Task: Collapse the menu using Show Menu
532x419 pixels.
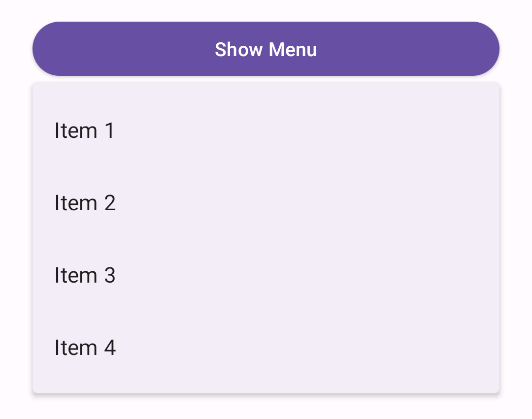Action: coord(266,48)
